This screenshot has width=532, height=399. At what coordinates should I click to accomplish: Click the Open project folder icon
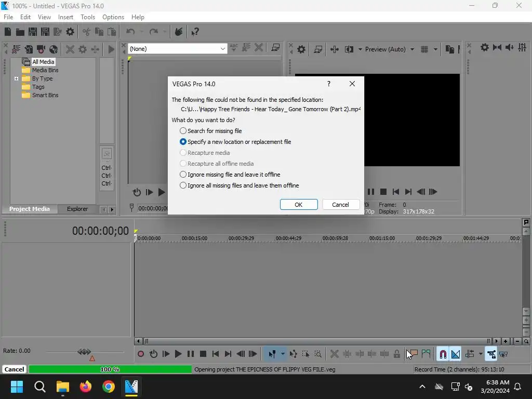[20, 32]
